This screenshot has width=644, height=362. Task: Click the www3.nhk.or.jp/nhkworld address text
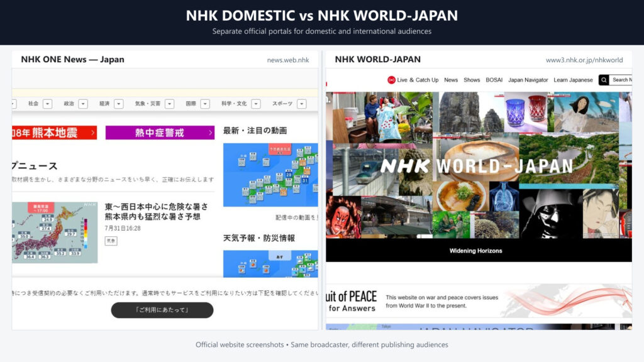[x=584, y=60]
